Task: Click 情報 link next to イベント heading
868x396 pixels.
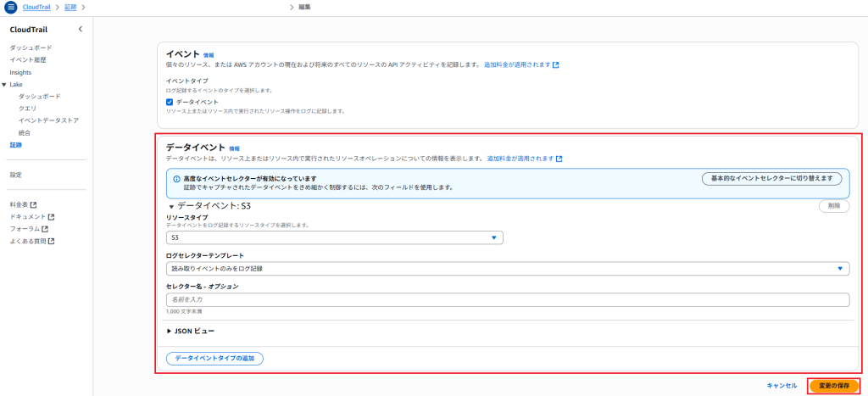Action: pyautogui.click(x=209, y=55)
